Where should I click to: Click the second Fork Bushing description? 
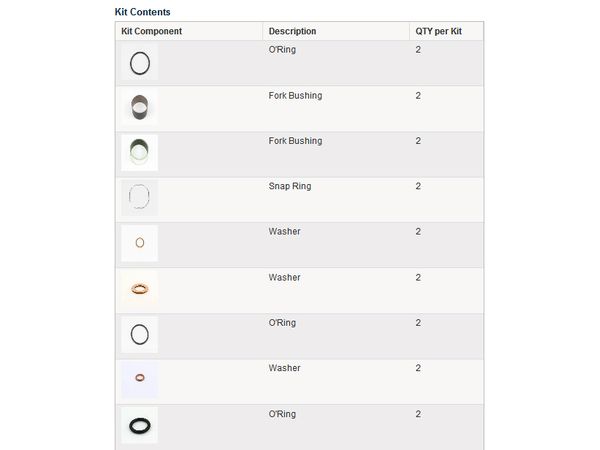[295, 141]
